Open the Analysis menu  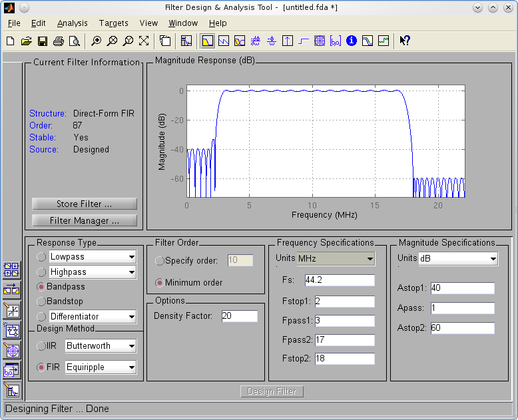point(72,23)
